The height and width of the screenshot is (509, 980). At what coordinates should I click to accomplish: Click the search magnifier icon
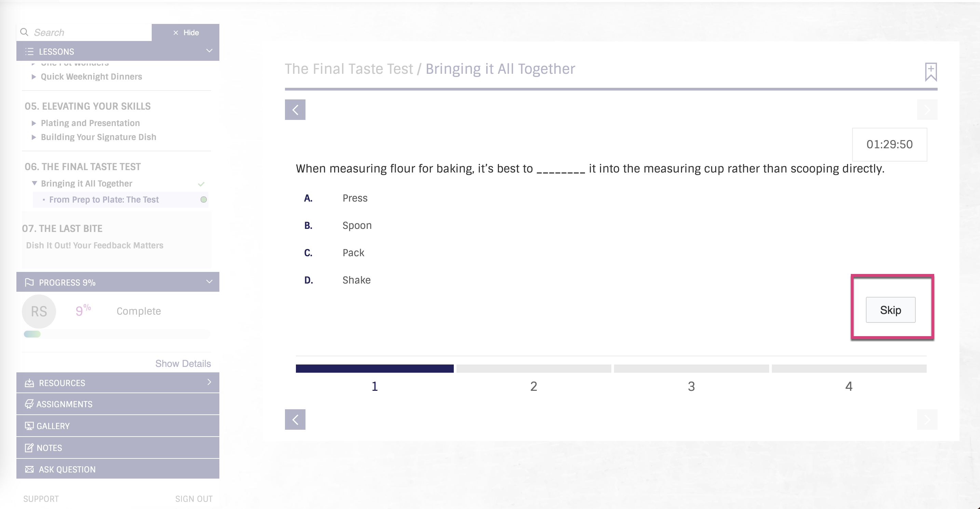point(24,32)
